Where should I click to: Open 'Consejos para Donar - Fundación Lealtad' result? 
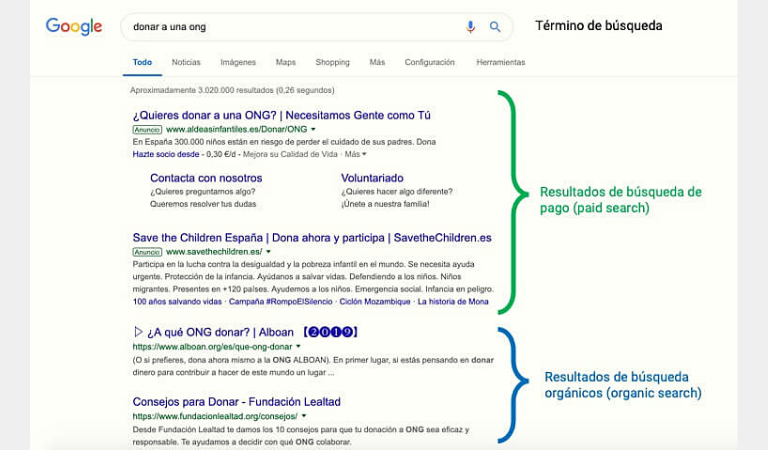[x=237, y=402]
